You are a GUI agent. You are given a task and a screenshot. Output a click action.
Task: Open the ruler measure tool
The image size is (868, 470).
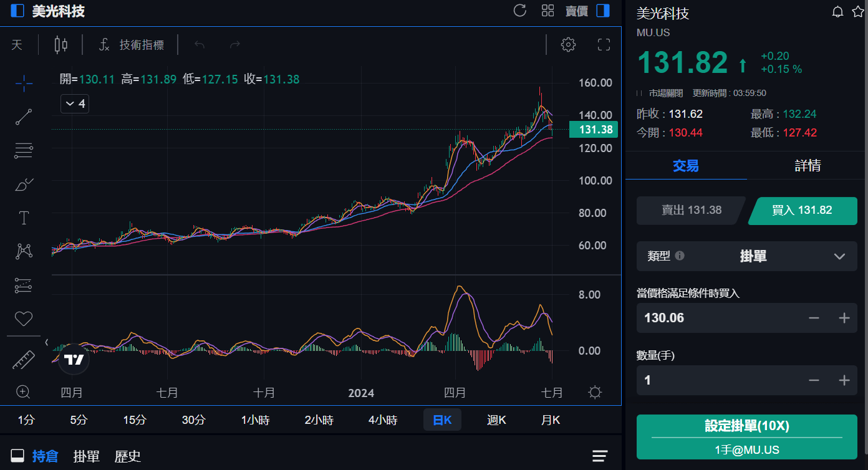(24, 360)
